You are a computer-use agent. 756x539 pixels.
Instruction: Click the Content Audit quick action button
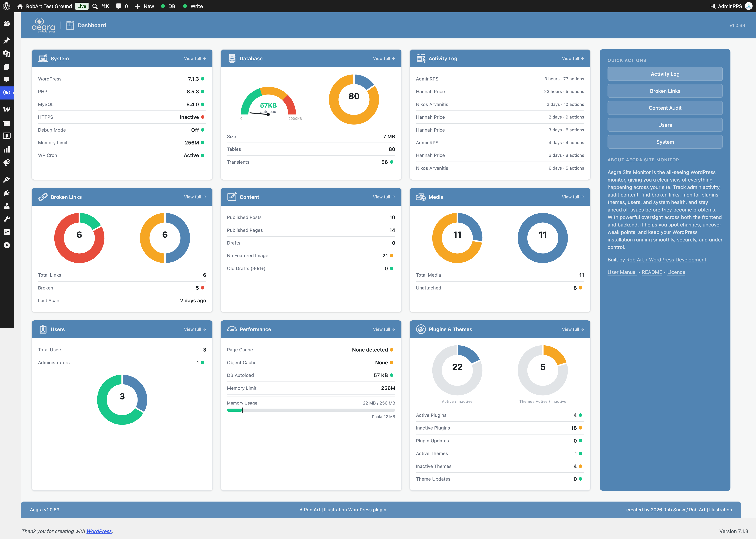tap(665, 108)
